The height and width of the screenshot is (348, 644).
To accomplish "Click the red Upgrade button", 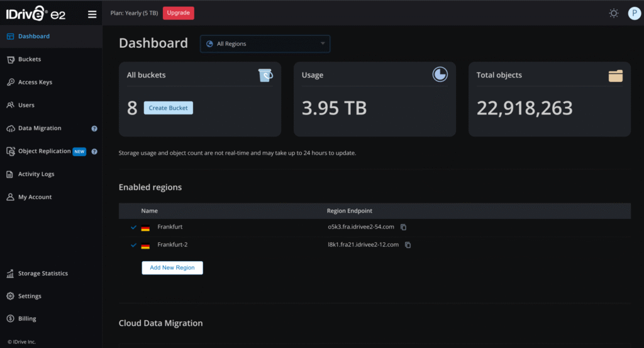I will tap(179, 13).
